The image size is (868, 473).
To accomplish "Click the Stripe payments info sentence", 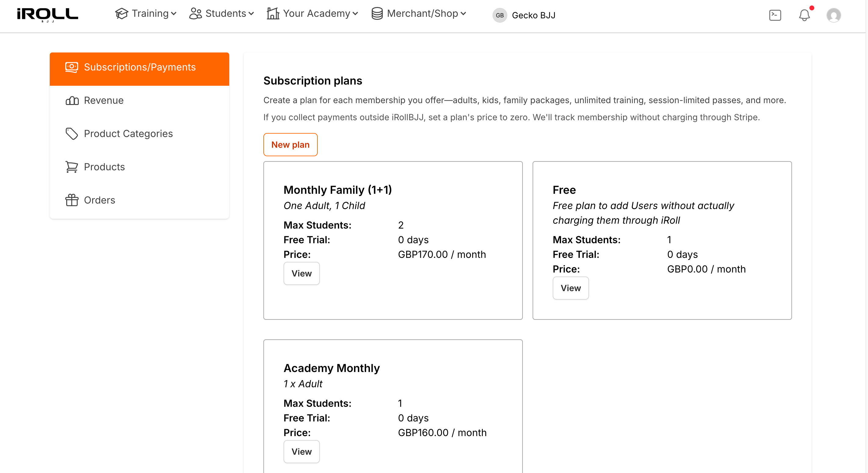I will 512,117.
